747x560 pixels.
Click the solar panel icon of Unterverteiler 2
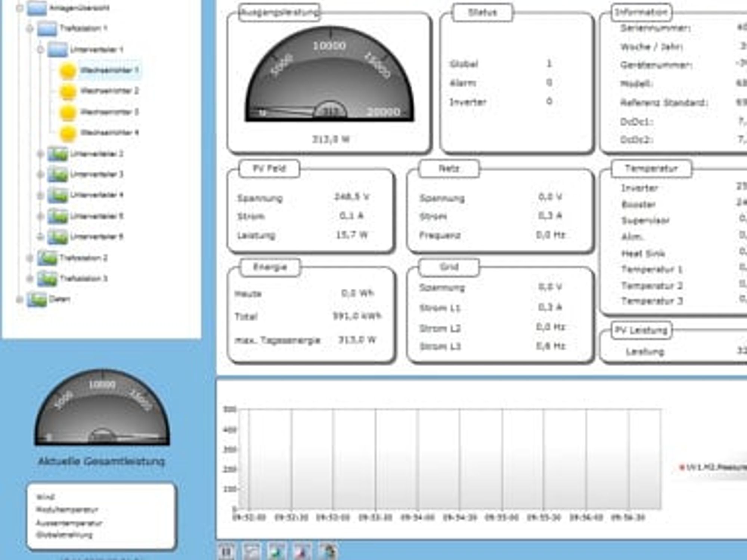pos(58,154)
